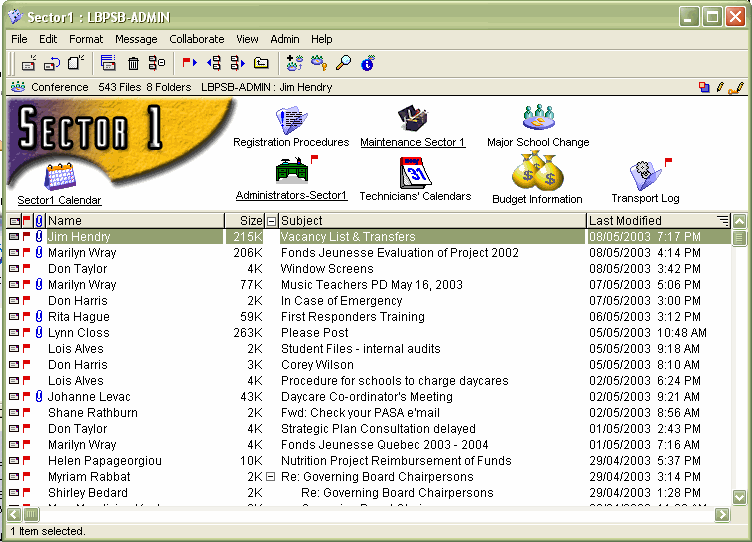Open the Sector1 Calendar icon

click(60, 178)
